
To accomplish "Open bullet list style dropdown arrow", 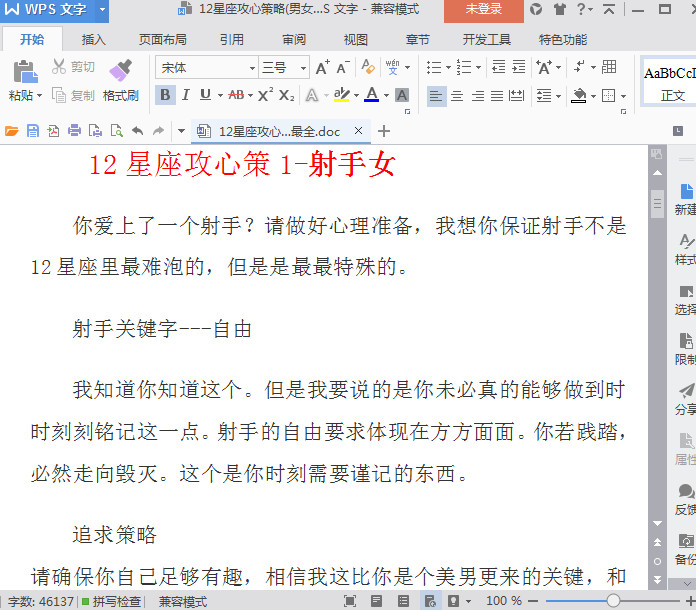I will pos(448,67).
